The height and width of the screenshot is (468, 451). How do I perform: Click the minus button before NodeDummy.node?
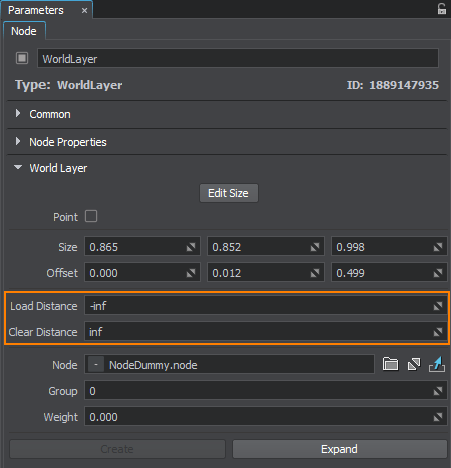tap(96, 365)
